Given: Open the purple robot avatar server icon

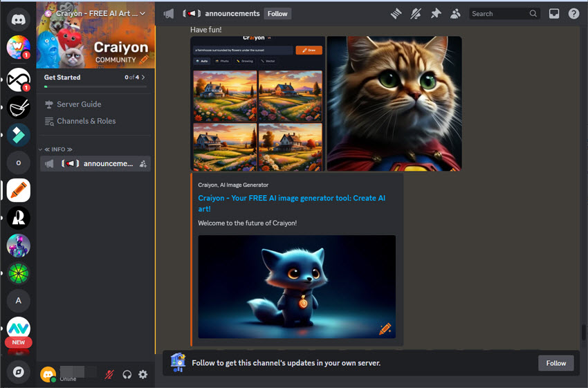Looking at the screenshot, I should pyautogui.click(x=18, y=246).
